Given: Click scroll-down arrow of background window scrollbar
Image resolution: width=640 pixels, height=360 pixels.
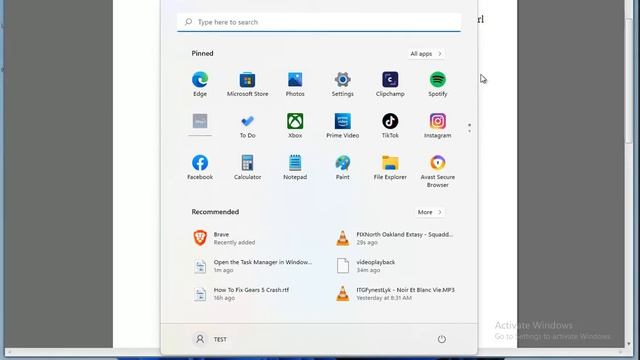Looking at the screenshot, I should click(628, 344).
